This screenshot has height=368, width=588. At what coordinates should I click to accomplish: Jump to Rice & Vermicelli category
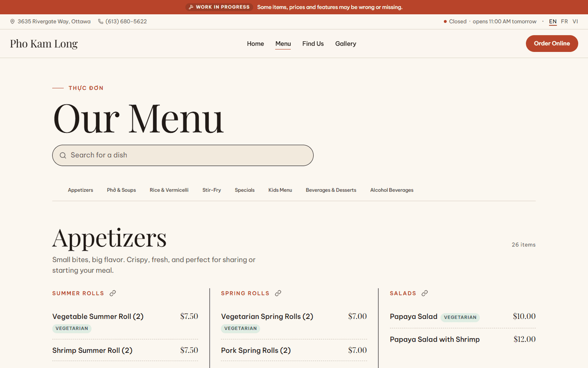[169, 190]
